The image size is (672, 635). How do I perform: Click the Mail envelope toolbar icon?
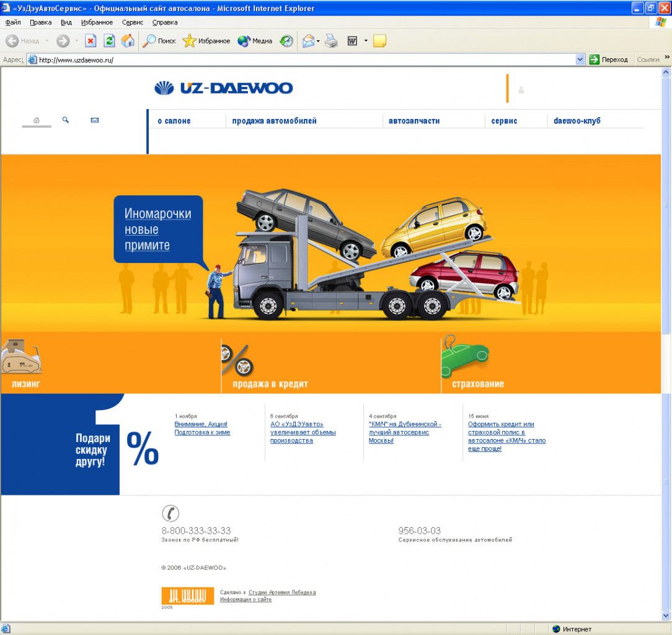coord(308,41)
